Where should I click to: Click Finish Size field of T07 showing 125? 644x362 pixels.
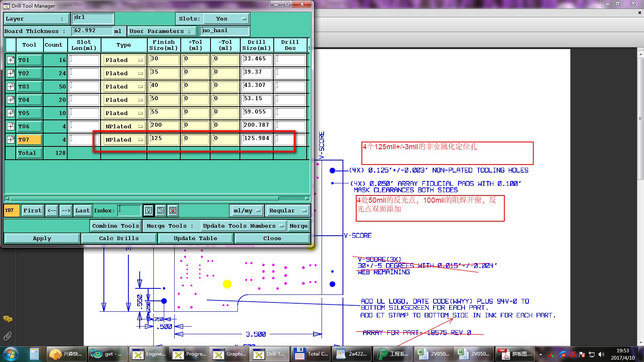(x=164, y=140)
